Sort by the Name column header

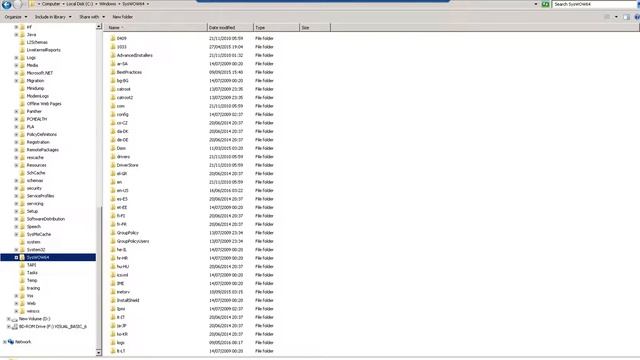point(156,27)
